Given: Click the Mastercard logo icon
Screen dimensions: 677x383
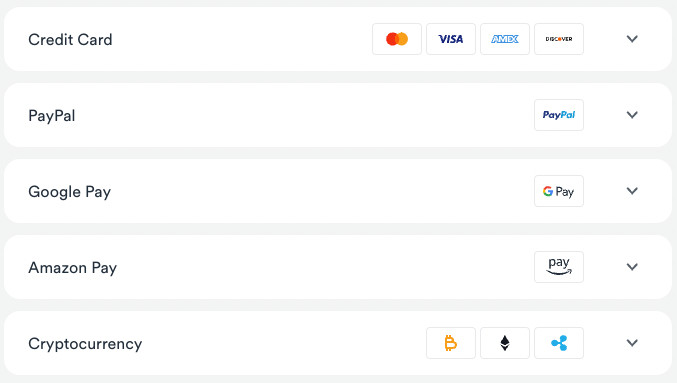Looking at the screenshot, I should pyautogui.click(x=397, y=39).
